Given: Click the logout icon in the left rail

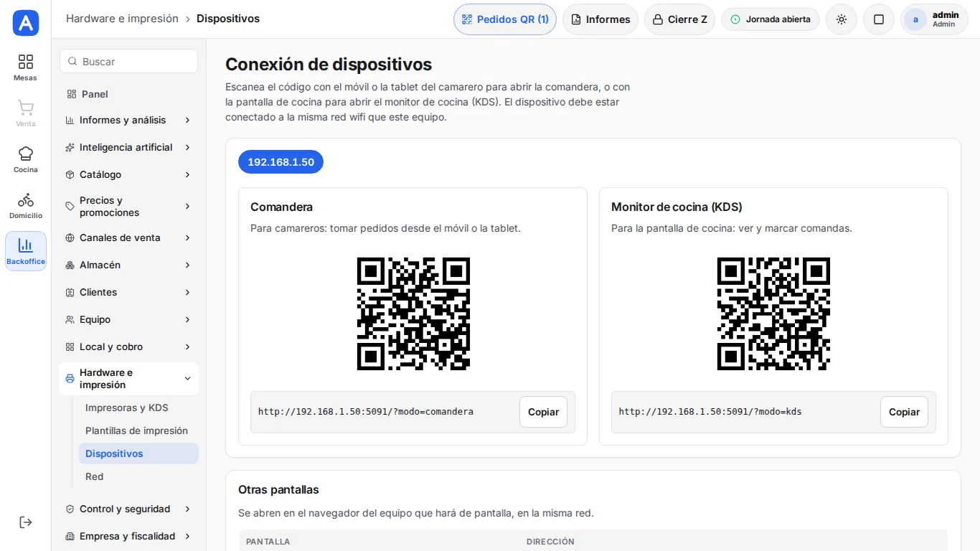Looking at the screenshot, I should pos(26,522).
